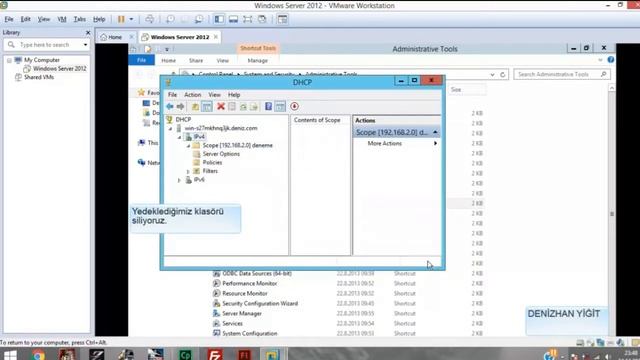Click the blue Help icon in DHCP toolbar
The height and width of the screenshot is (360, 640).
pyautogui.click(x=268, y=107)
